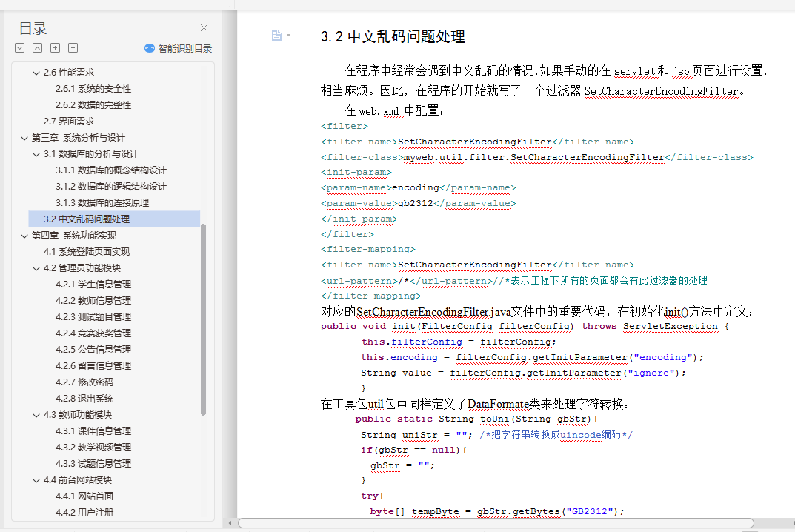The image size is (795, 532).
Task: Click the plus box icon under 目录 title
Action: click(x=56, y=48)
